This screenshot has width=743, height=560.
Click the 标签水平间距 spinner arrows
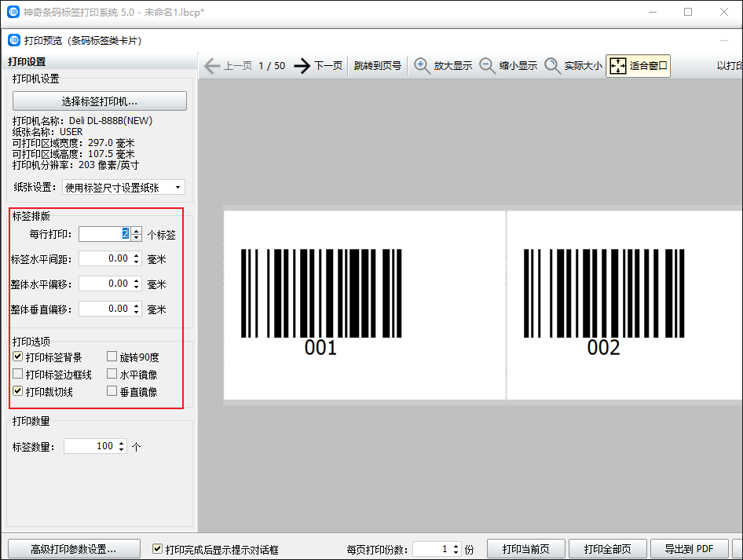click(137, 258)
